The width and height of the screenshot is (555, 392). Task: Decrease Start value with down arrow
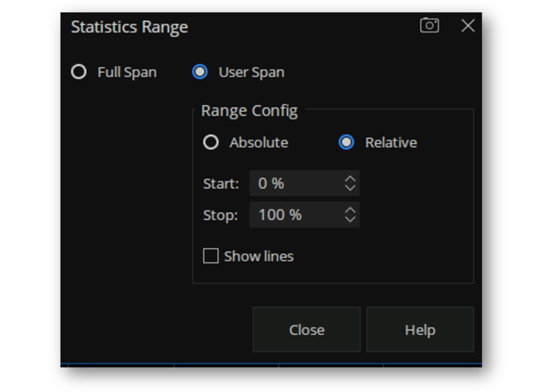pyautogui.click(x=350, y=187)
